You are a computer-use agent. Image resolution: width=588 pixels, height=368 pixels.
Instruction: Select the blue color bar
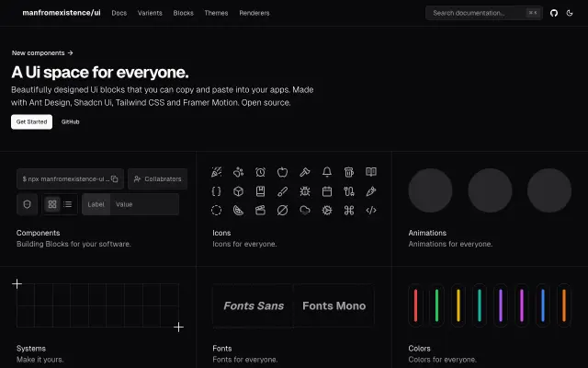[x=543, y=305]
